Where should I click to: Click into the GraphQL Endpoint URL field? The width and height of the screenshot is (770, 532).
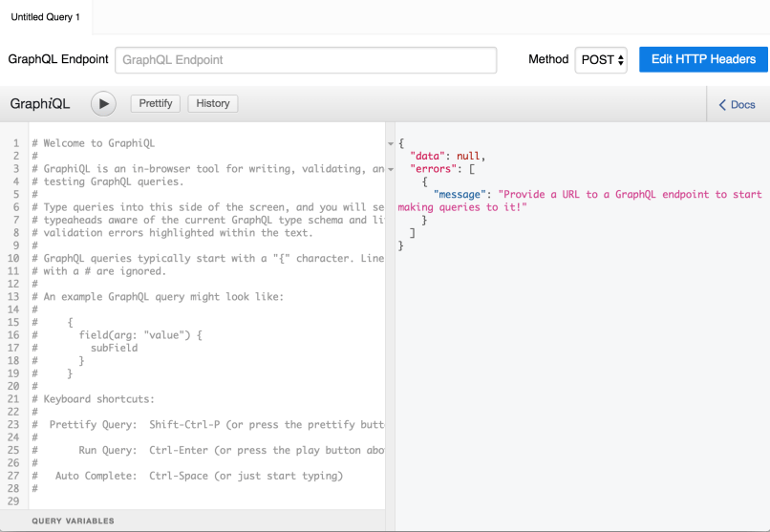point(306,60)
